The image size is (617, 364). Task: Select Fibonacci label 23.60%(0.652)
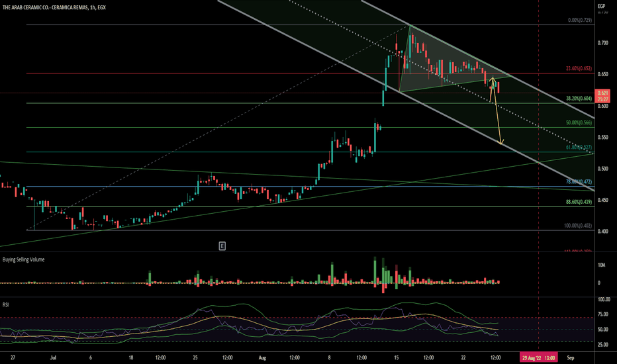point(579,68)
